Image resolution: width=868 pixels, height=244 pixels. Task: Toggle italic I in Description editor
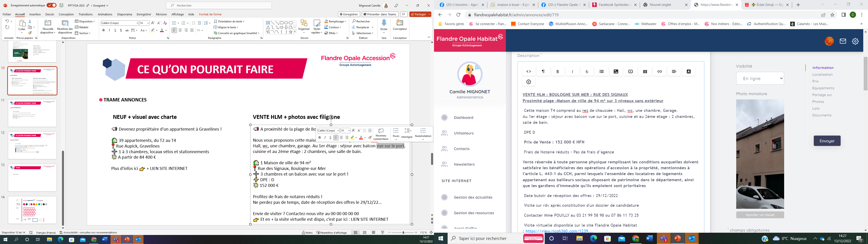572,71
